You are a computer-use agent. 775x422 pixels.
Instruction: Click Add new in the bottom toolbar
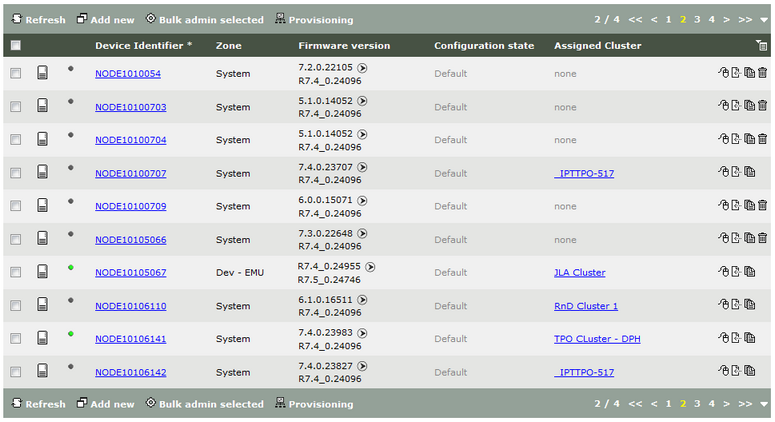105,404
